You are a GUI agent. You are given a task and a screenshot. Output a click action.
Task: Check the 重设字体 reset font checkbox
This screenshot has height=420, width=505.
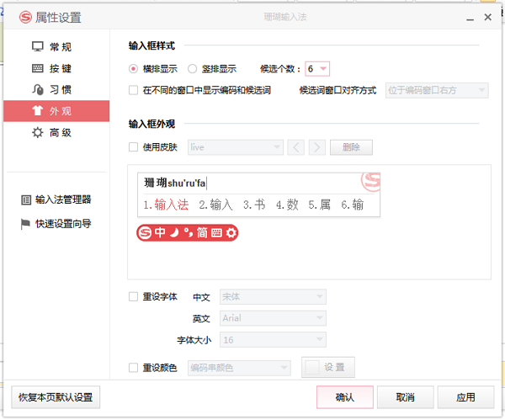pos(133,296)
